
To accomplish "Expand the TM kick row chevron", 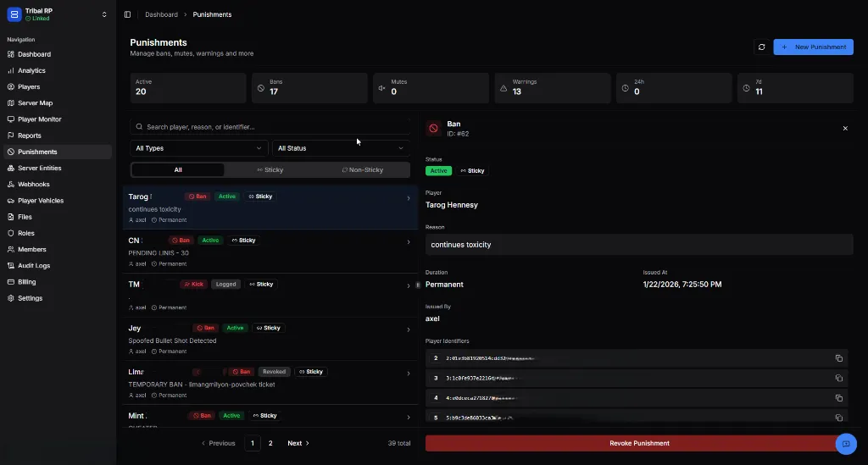I will pos(409,285).
